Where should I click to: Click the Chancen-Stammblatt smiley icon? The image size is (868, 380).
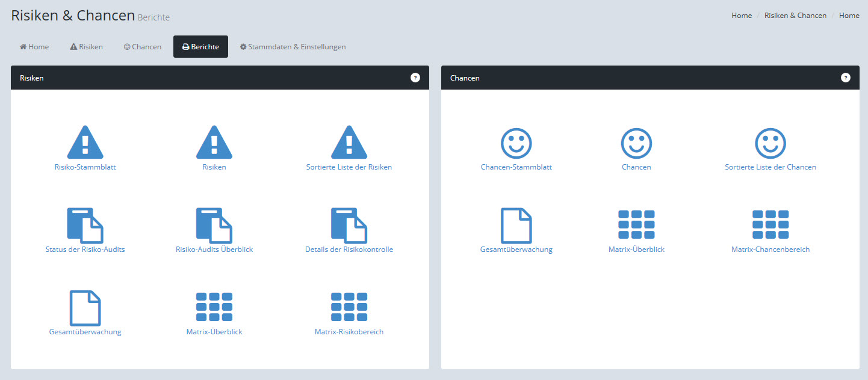[516, 143]
